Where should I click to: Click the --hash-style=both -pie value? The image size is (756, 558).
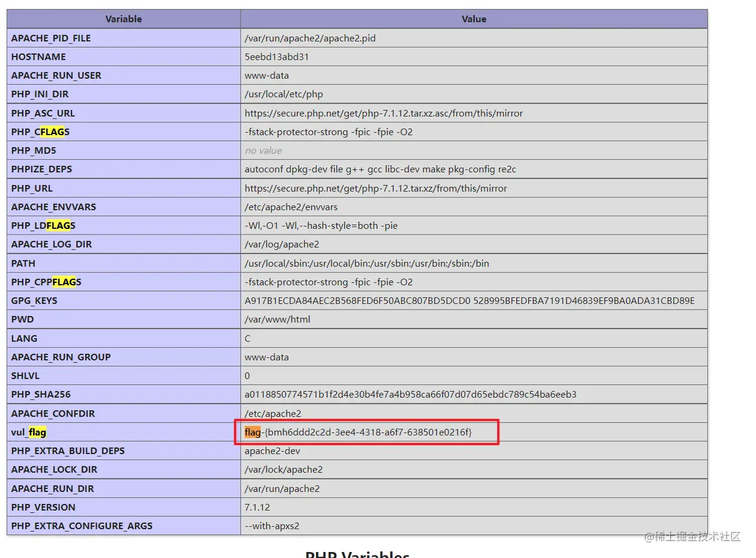click(321, 226)
